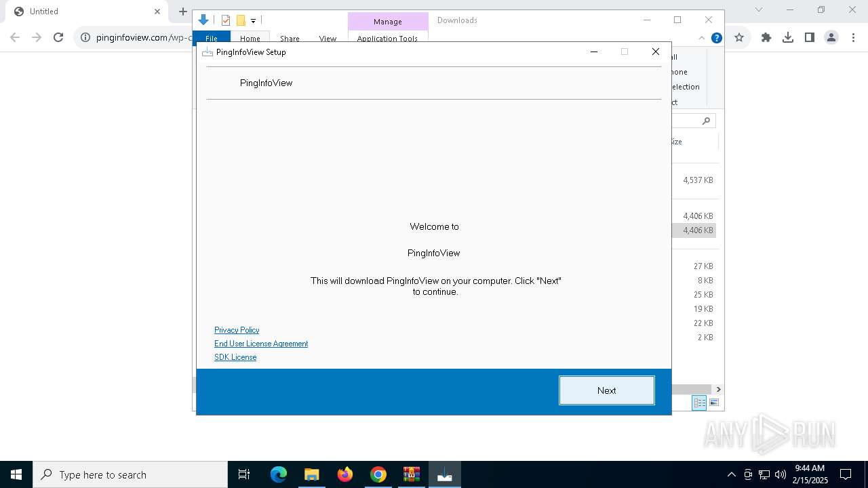Open a new Chrome tab
Image resolution: width=868 pixels, height=488 pixels.
(182, 12)
